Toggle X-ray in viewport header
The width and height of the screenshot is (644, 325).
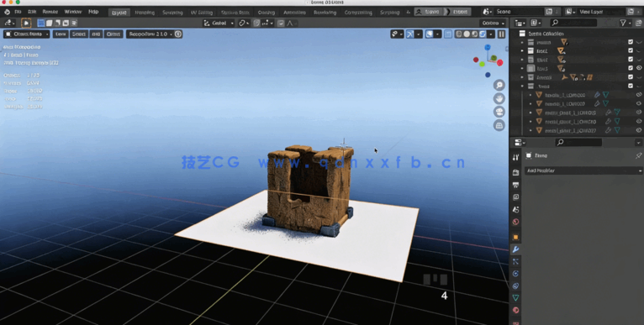[x=448, y=34]
